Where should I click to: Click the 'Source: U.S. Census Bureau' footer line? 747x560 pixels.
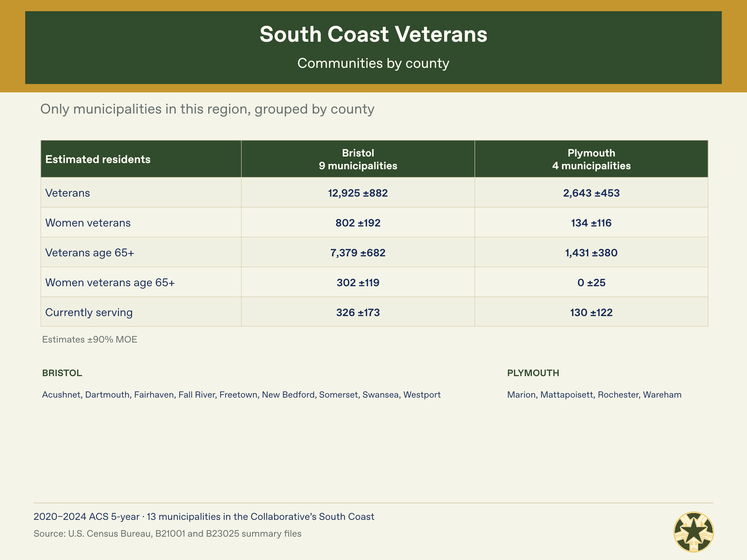point(167,534)
